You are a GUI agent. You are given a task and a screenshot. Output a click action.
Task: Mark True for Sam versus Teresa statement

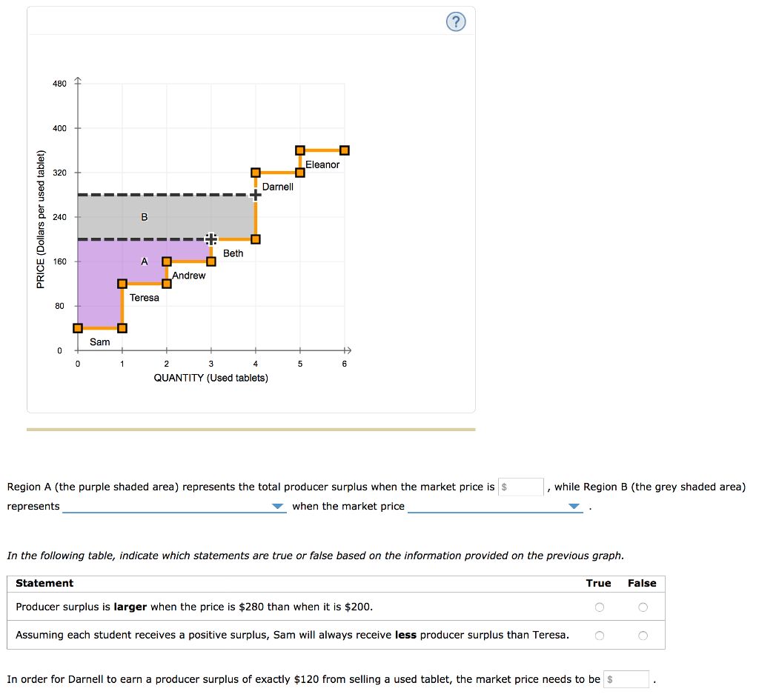tap(599, 636)
